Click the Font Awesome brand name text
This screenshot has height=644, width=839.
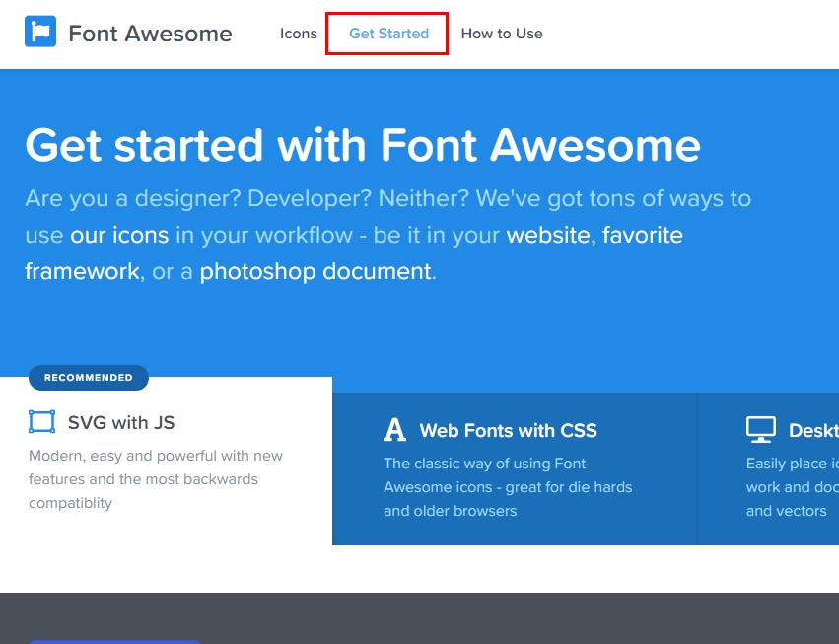150,34
